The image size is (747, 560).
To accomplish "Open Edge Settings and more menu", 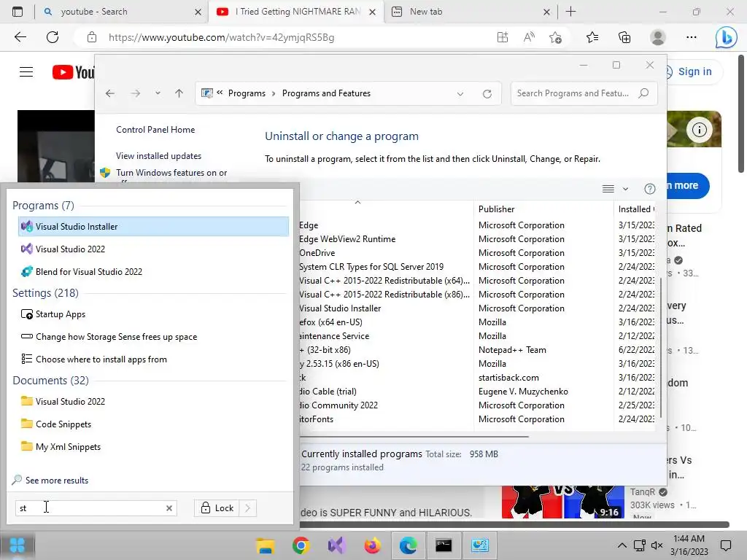I will (692, 37).
